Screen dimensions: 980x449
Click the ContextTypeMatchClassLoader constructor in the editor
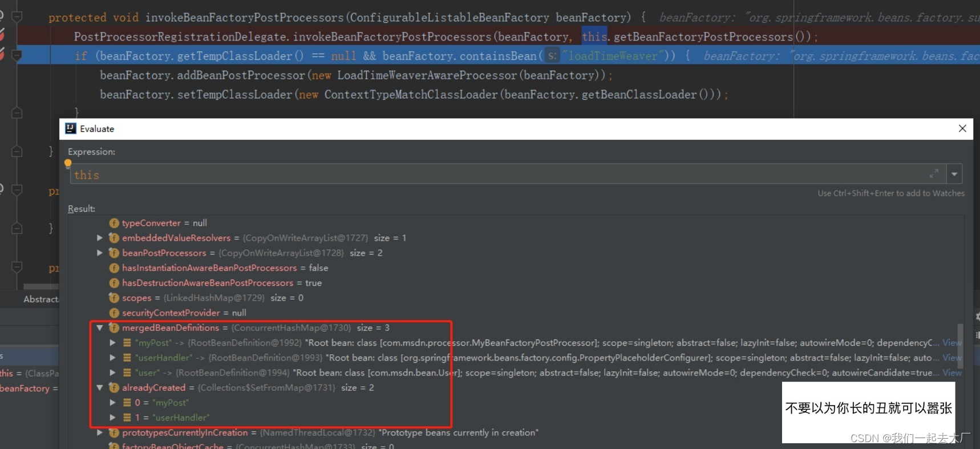pos(411,94)
